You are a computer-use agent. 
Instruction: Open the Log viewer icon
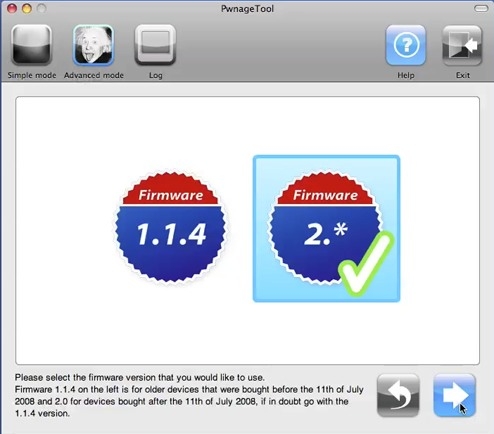pyautogui.click(x=155, y=45)
